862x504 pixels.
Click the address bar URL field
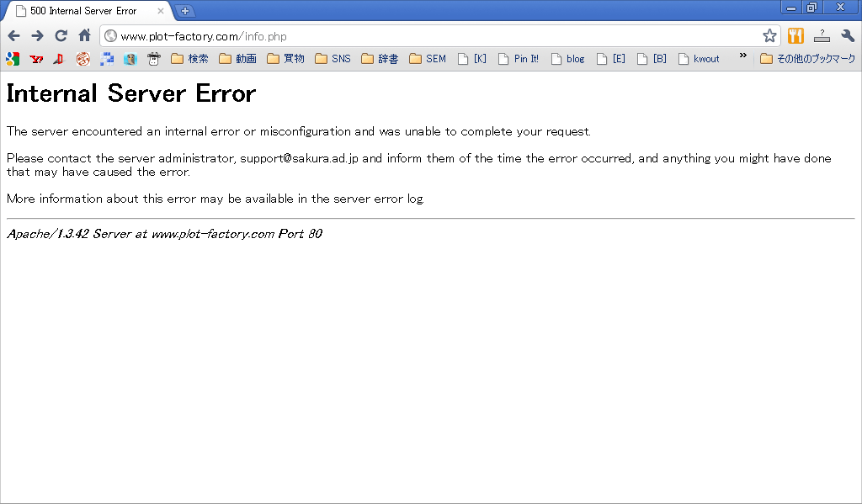tap(439, 36)
